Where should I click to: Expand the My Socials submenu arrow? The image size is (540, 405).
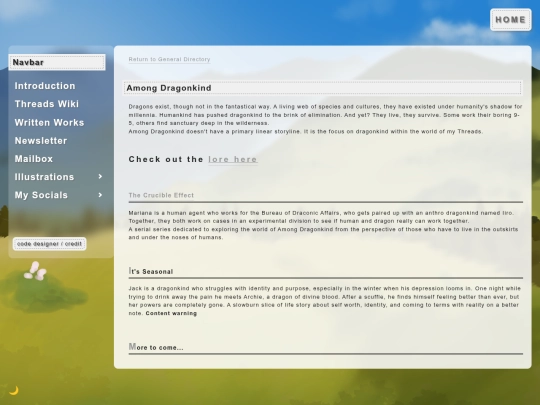click(x=100, y=195)
